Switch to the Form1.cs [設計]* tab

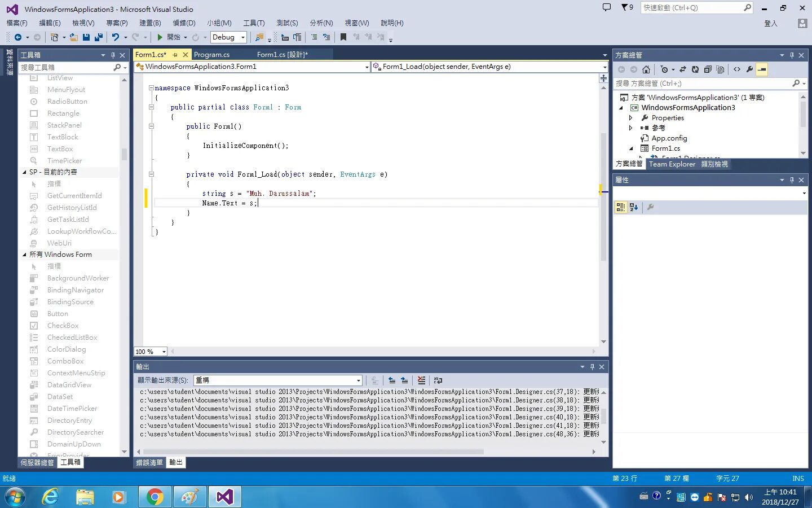[283, 55]
